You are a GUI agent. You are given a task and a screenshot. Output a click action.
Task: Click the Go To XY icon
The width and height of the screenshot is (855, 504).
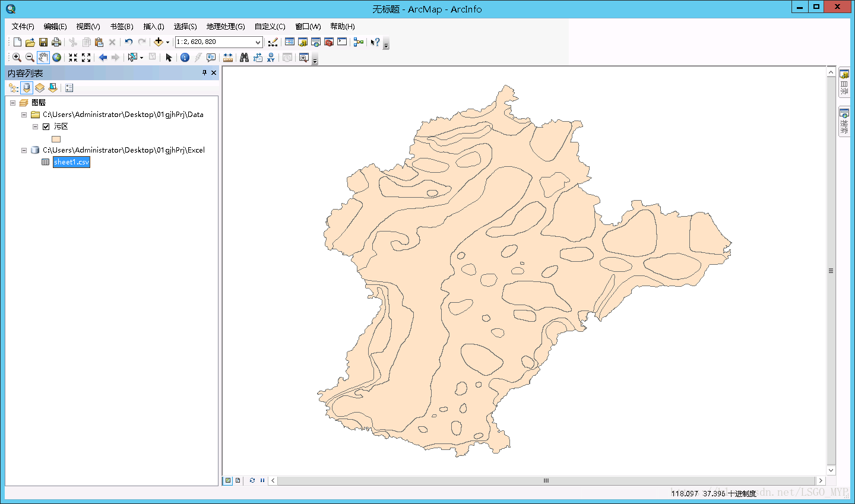(x=271, y=58)
